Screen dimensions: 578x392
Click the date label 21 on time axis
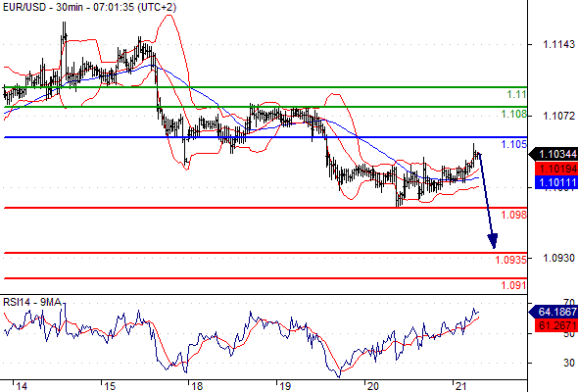(460, 386)
